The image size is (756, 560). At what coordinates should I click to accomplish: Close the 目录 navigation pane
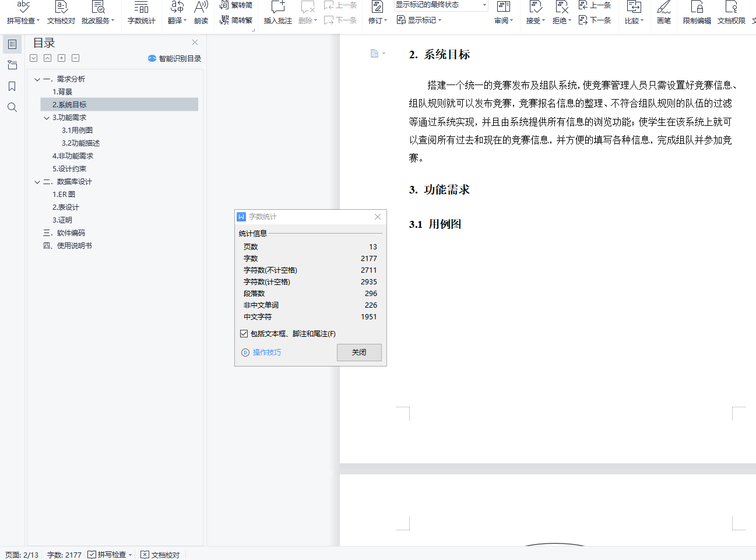[195, 43]
